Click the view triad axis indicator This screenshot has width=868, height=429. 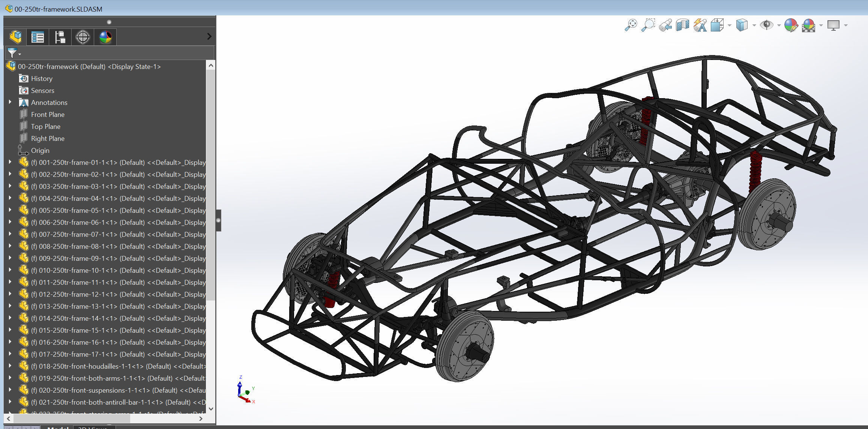pyautogui.click(x=246, y=390)
